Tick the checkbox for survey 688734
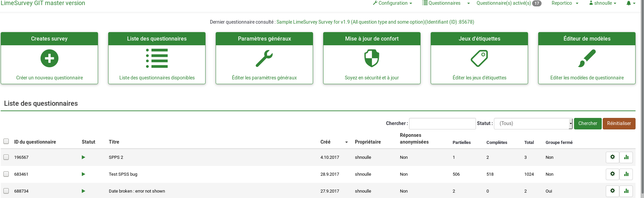 pos(6,191)
